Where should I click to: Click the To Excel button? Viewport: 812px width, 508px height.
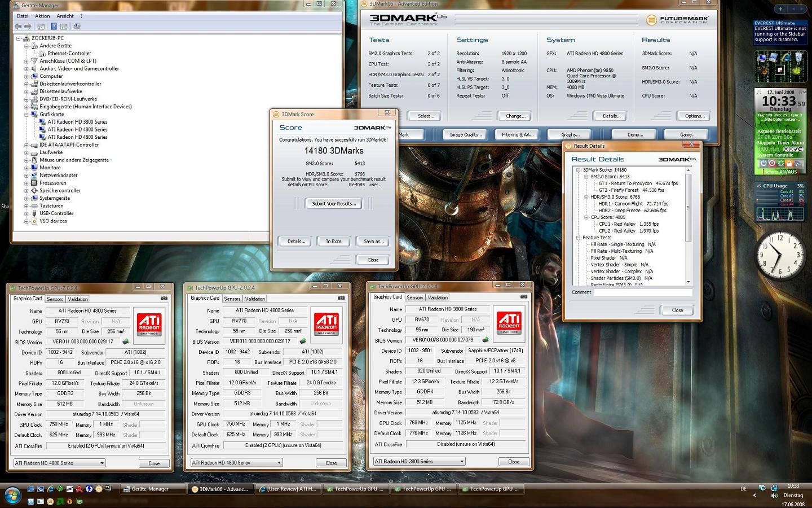(x=334, y=241)
